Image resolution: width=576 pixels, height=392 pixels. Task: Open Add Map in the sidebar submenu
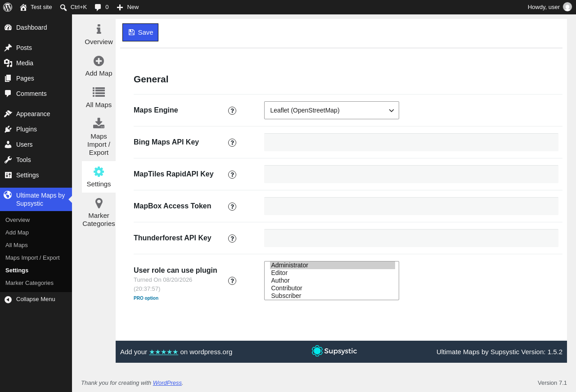(x=36, y=233)
